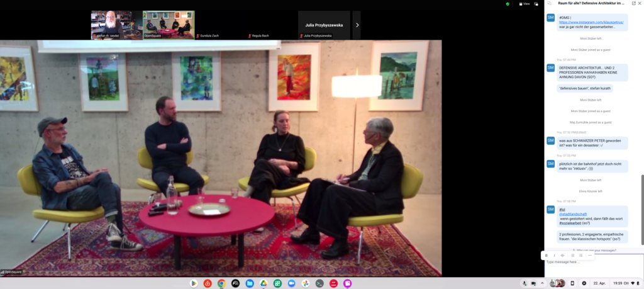Pop out the chat panel
The image size is (644, 289).
(x=633, y=3)
